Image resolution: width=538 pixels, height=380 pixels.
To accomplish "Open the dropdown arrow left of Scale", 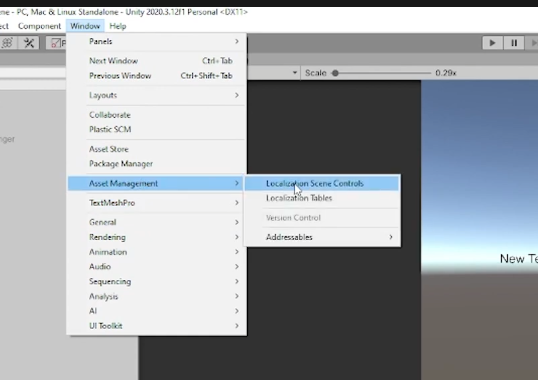I will click(295, 73).
